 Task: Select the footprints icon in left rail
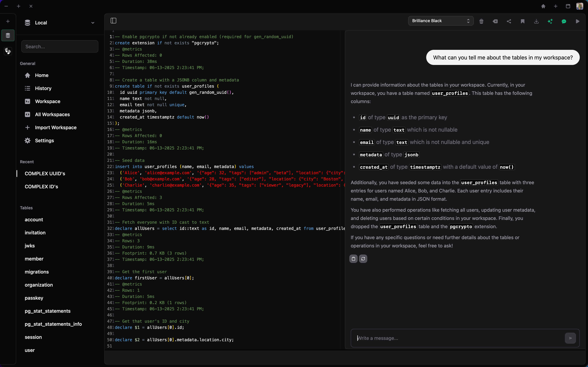8,51
